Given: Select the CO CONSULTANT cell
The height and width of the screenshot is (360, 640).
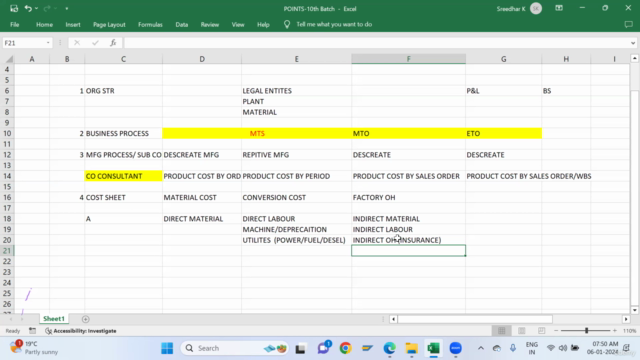Looking at the screenshot, I should 123,176.
